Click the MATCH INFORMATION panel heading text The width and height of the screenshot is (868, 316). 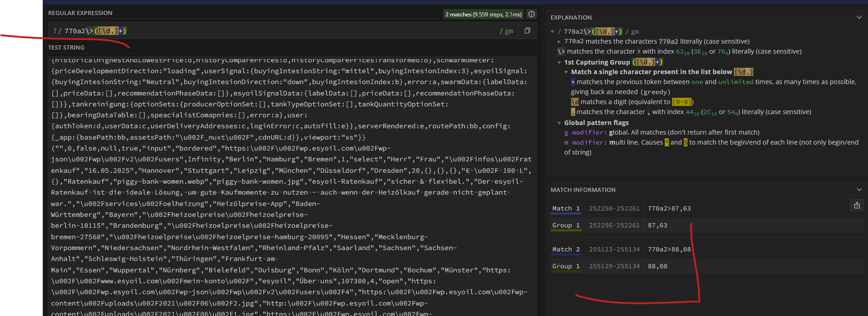583,190
